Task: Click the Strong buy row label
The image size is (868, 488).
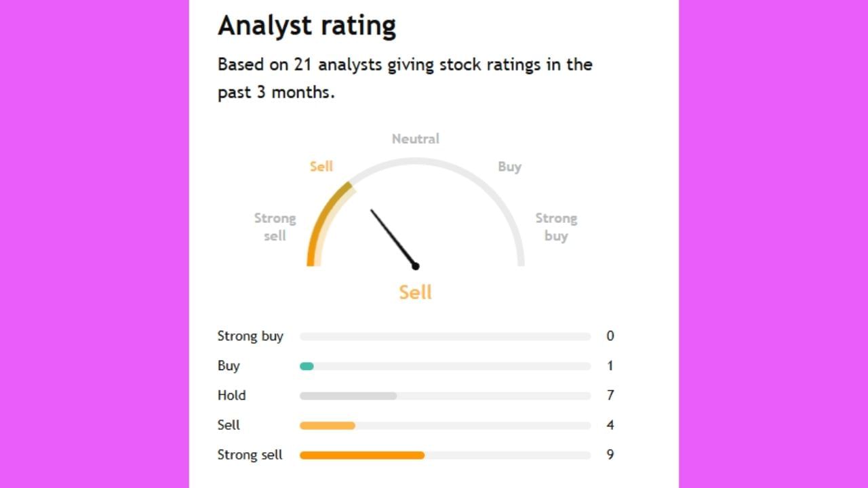Action: [250, 336]
